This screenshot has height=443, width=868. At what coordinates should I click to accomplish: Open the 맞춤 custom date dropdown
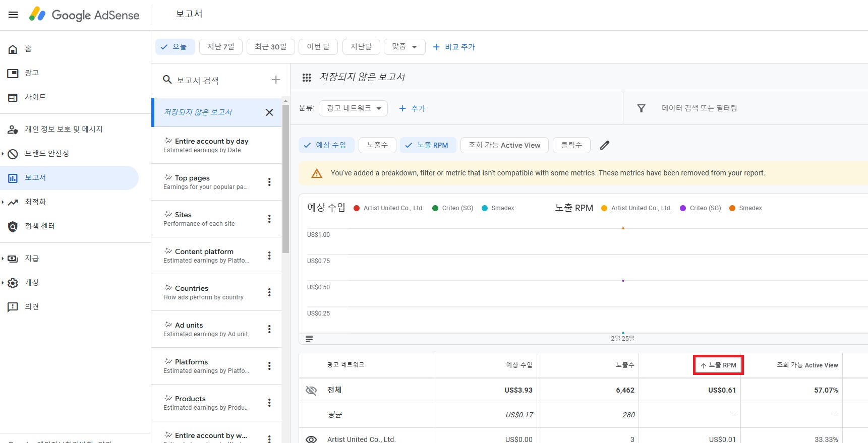click(404, 47)
